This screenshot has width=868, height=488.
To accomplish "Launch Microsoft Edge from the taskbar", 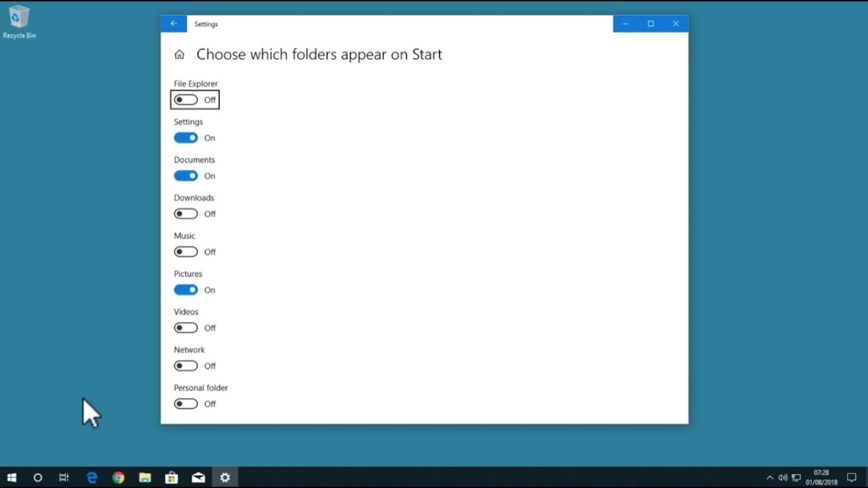I will coord(92,477).
